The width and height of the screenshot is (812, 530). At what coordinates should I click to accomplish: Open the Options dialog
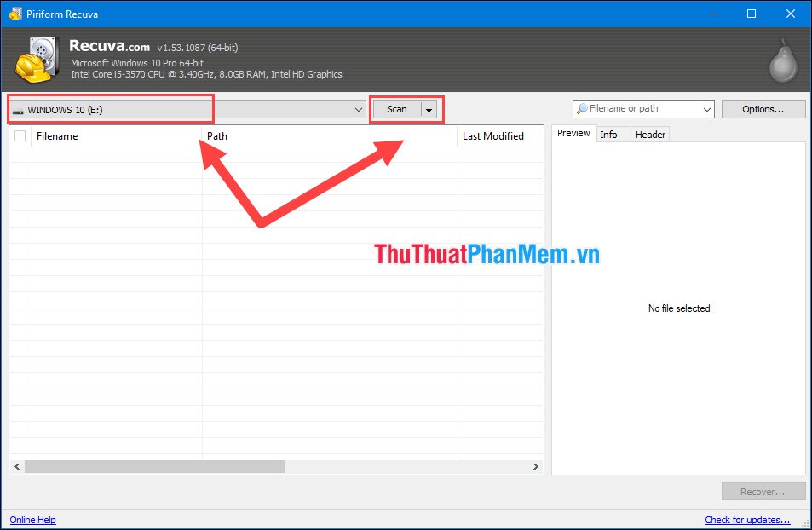pos(763,108)
